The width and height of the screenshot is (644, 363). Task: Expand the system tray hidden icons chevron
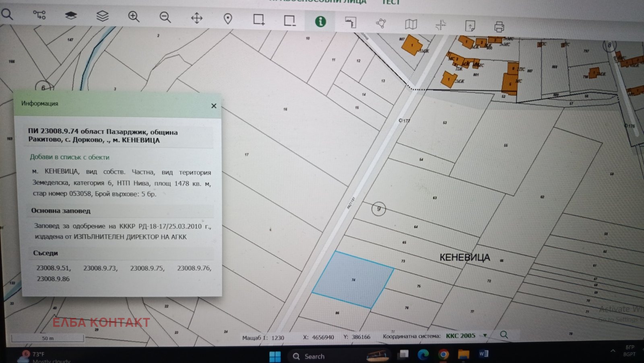point(613,351)
